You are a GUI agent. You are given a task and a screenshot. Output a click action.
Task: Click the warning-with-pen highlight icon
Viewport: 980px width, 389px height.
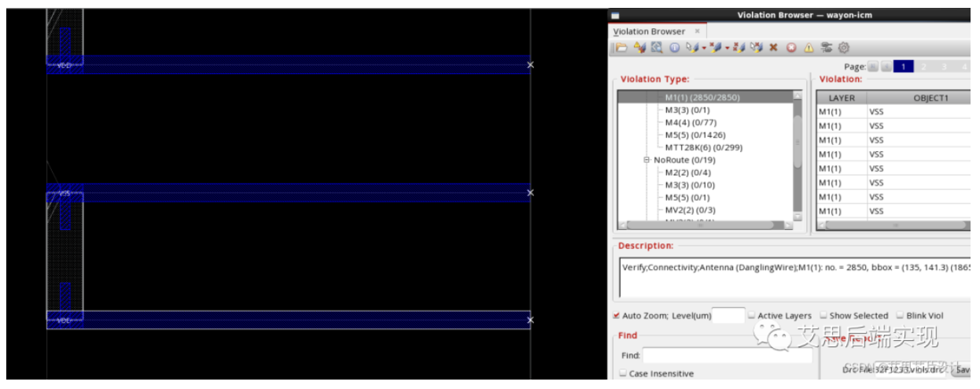click(x=639, y=47)
